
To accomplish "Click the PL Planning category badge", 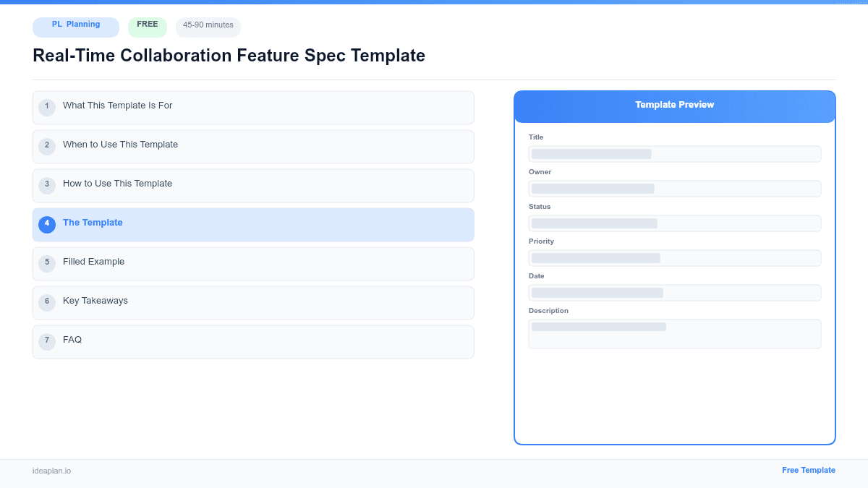I will pyautogui.click(x=75, y=27).
